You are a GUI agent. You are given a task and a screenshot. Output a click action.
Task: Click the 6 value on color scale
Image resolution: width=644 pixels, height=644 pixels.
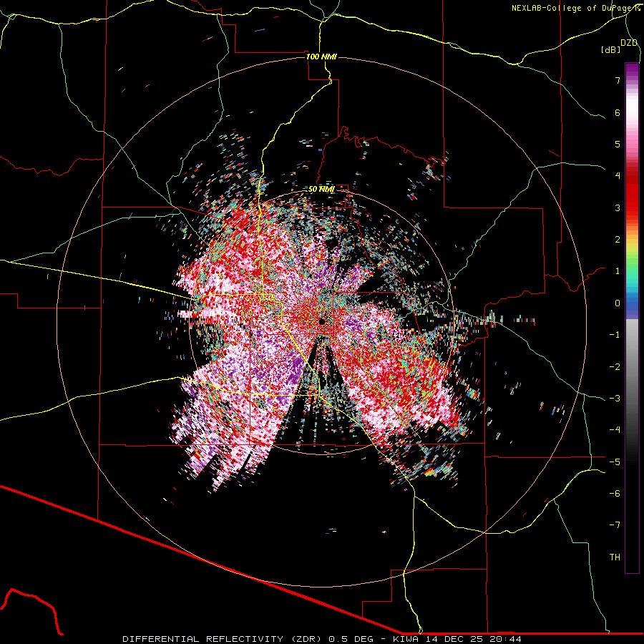pyautogui.click(x=618, y=112)
